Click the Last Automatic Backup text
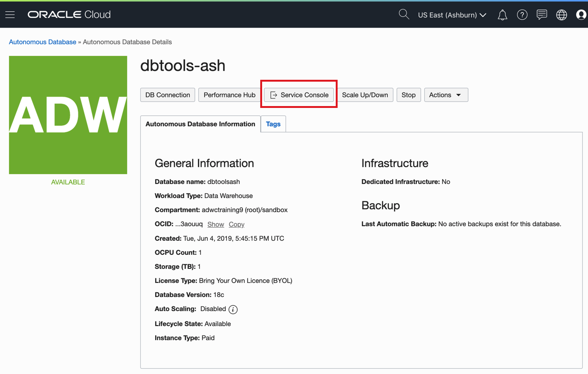 (x=461, y=224)
